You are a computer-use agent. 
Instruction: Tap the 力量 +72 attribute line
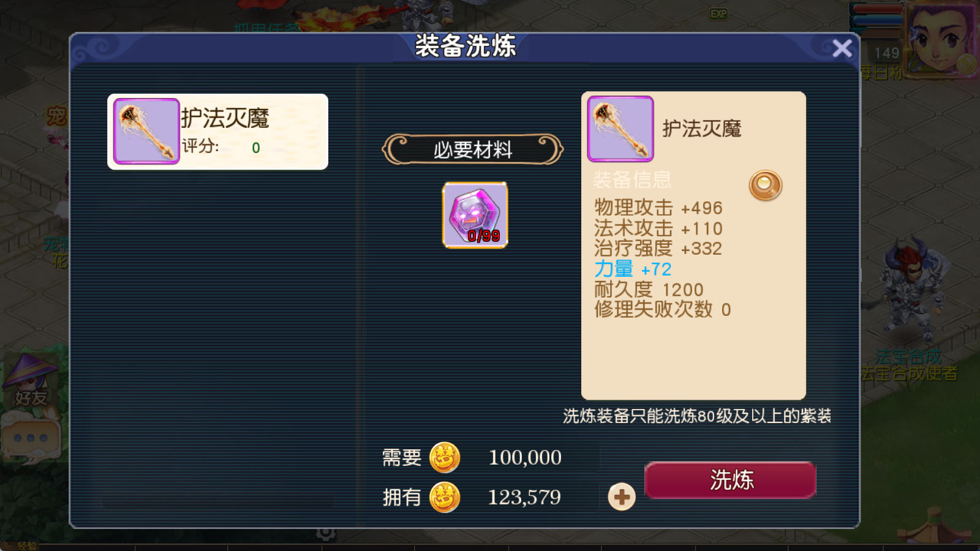[x=633, y=269]
